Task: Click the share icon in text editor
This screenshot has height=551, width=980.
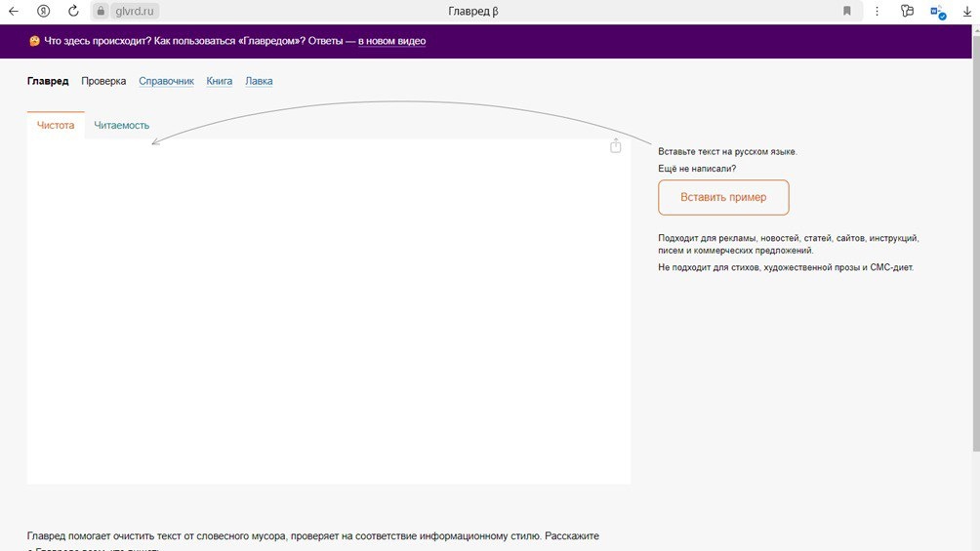Action: click(616, 145)
